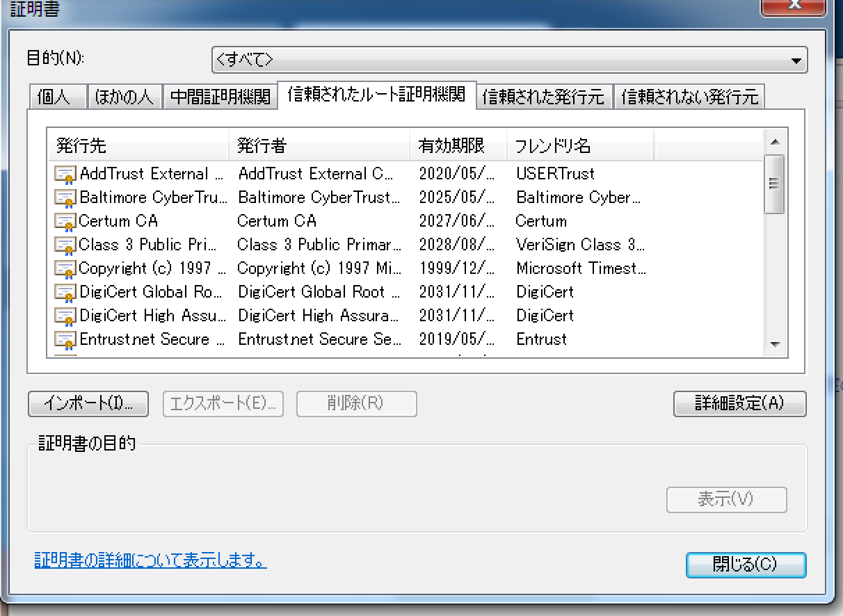Select the DigiCert Global Ro... 発行先 entry
The height and width of the screenshot is (616, 843).
(152, 292)
